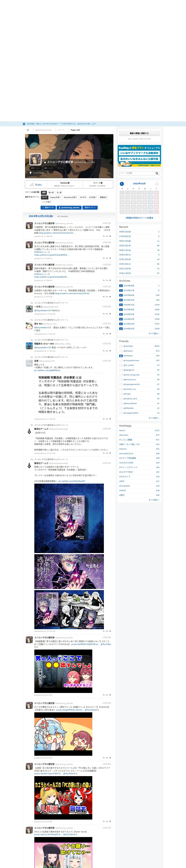
Task: Open カエラとベールズ video thumbnail
Action: click(63, 798)
